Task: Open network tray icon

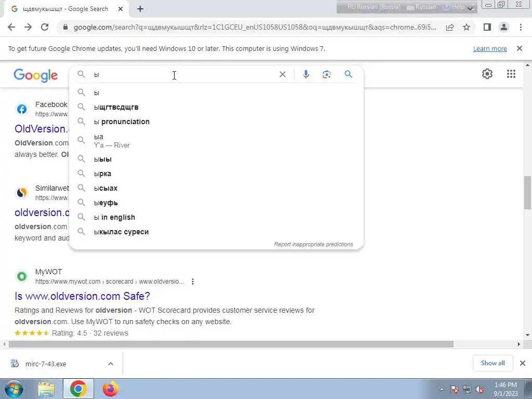Action: 467,390
